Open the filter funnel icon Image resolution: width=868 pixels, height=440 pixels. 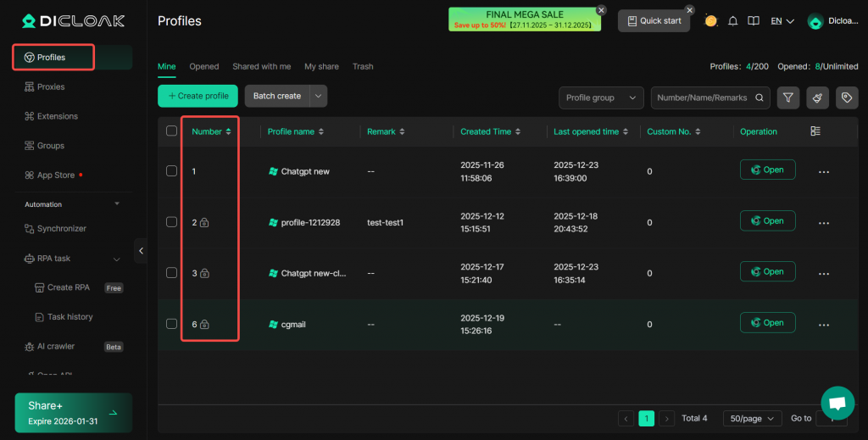tap(788, 97)
